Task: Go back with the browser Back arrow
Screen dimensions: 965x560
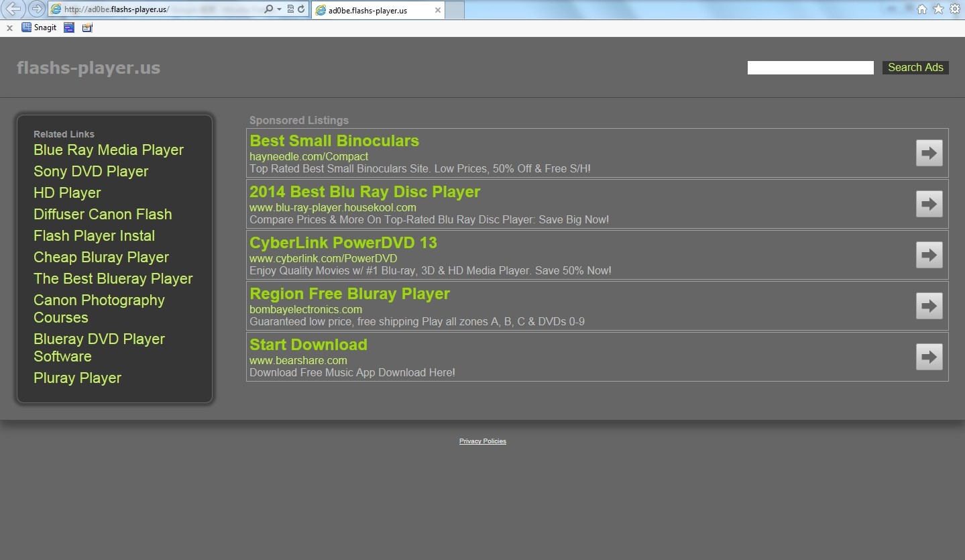Action: 13,9
